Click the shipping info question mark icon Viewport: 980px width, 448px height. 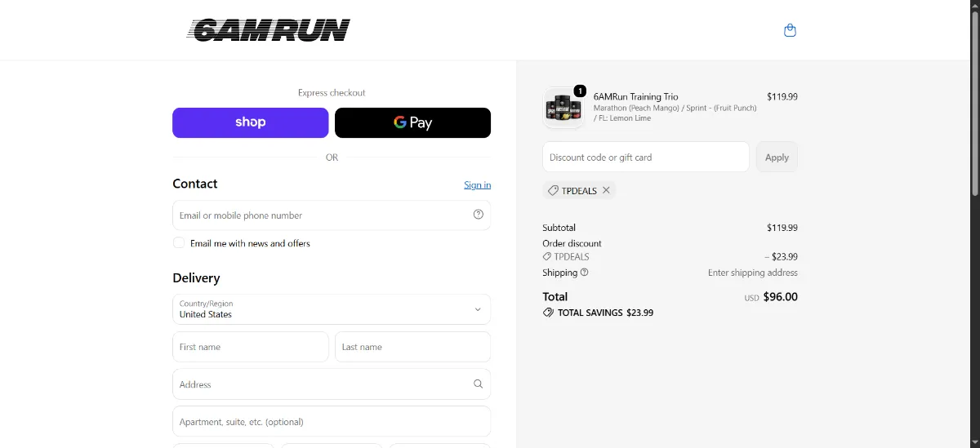584,273
